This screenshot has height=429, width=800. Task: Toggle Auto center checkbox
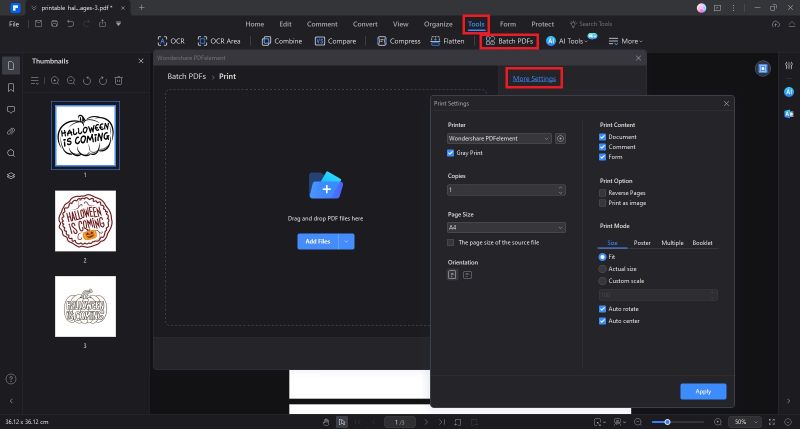(x=603, y=321)
